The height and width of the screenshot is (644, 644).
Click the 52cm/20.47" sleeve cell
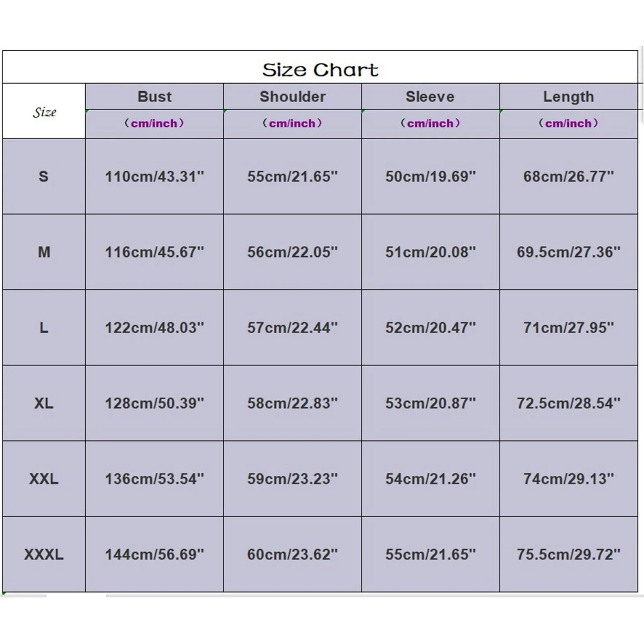point(430,328)
